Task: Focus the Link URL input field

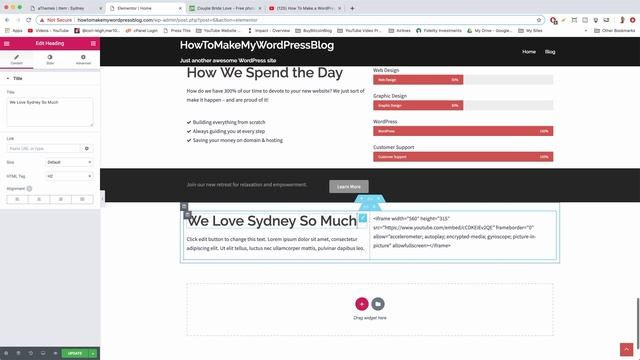Action: 43,149
